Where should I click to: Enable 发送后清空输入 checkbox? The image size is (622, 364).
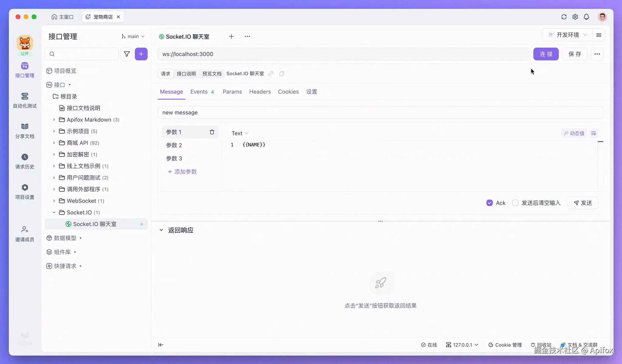[x=515, y=203]
